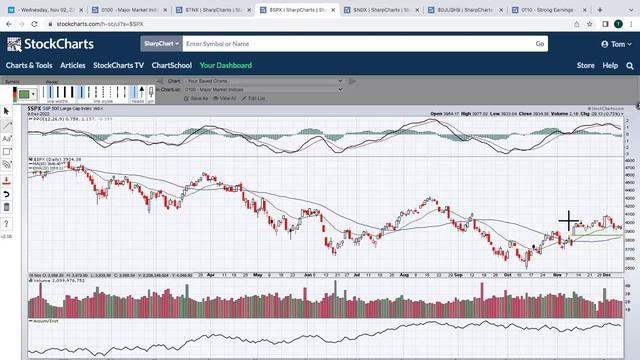Select the middle line width option

tap(58, 92)
